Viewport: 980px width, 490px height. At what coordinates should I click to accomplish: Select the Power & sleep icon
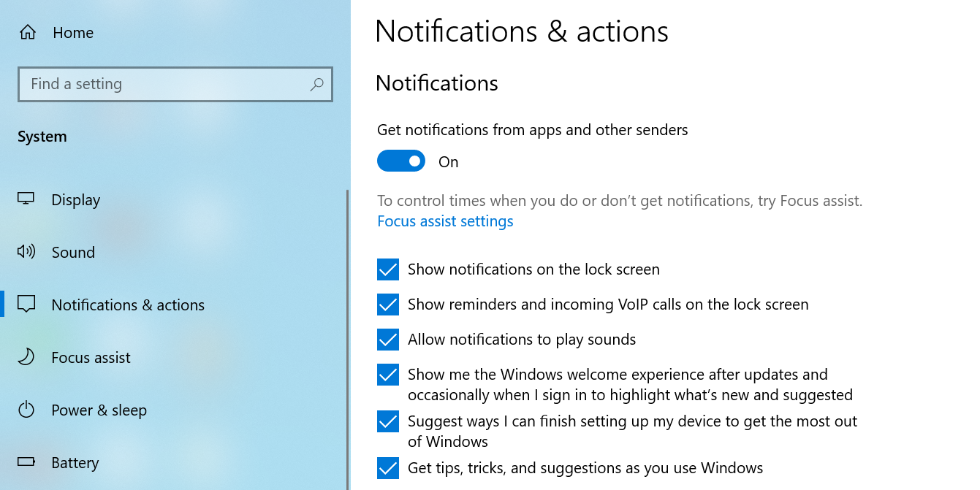pyautogui.click(x=26, y=410)
